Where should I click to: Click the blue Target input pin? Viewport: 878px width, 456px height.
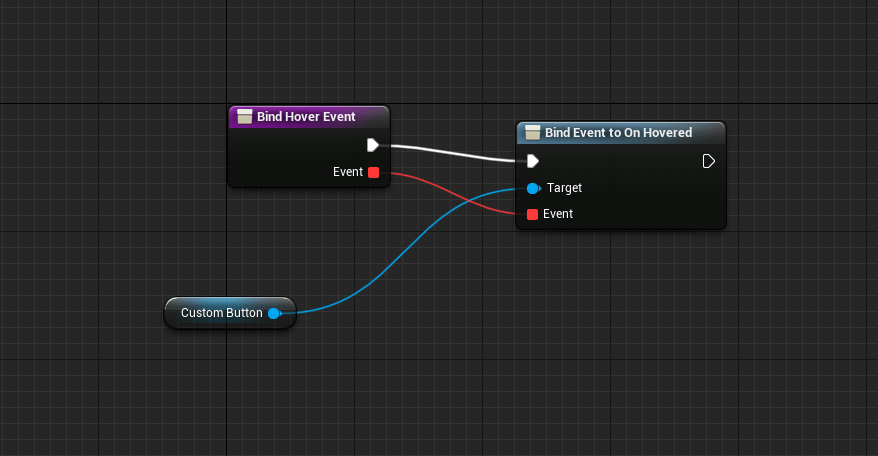click(x=532, y=188)
